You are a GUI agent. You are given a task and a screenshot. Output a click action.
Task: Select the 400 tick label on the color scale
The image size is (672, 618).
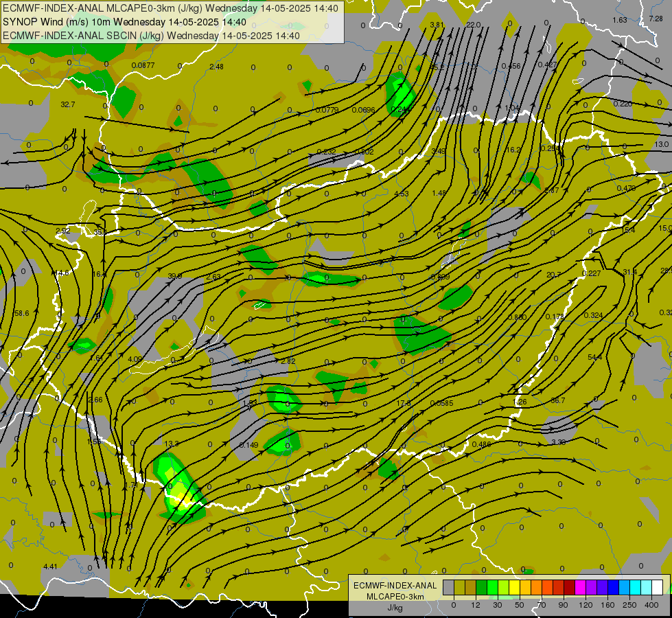651,605
